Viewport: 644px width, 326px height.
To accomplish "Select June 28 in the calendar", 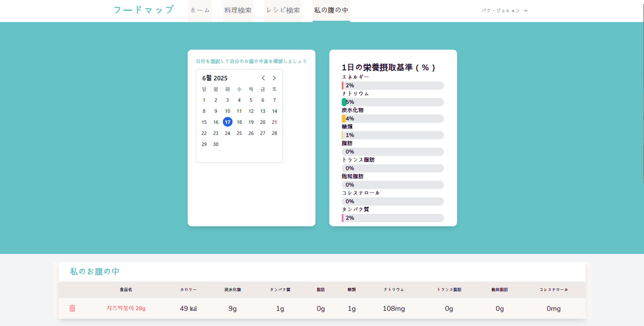I will coord(275,133).
